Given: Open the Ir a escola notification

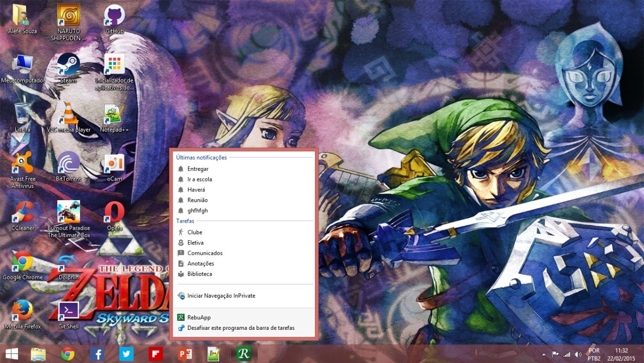Looking at the screenshot, I should [x=244, y=179].
